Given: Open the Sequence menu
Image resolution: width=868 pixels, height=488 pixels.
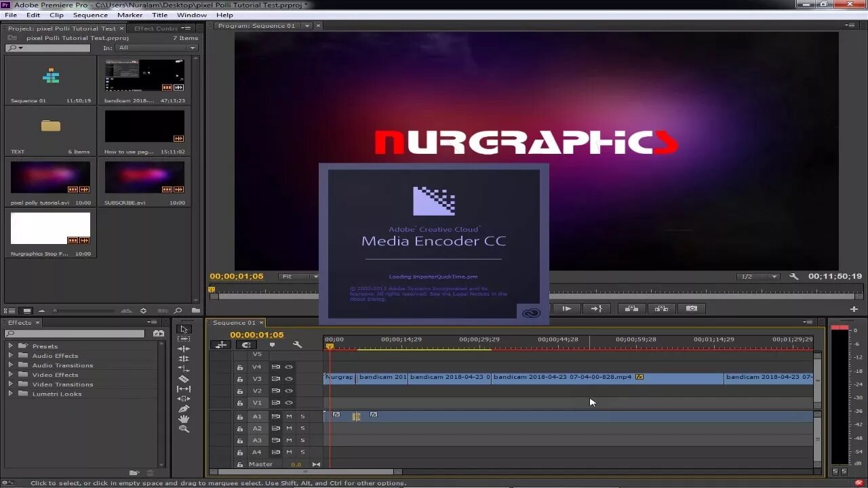Looking at the screenshot, I should (x=90, y=15).
